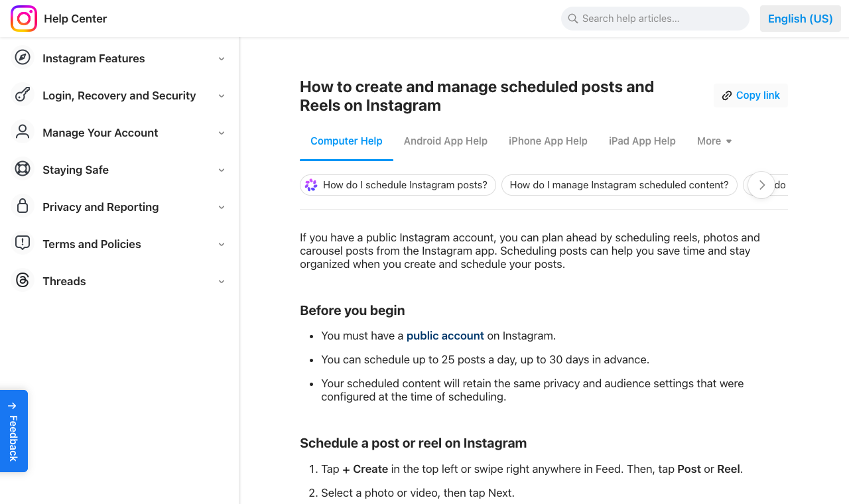Click How do I manage Instagram scheduled content chip

[x=619, y=185]
